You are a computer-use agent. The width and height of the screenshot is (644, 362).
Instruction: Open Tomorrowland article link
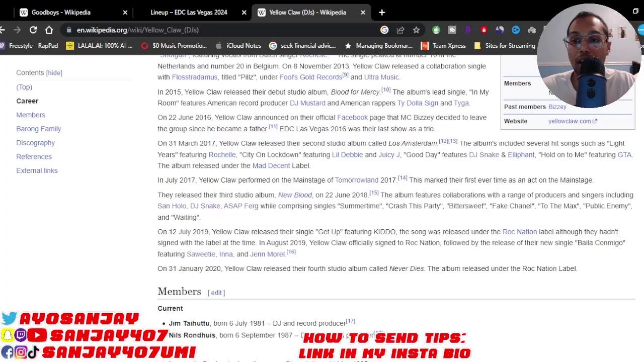tap(357, 180)
